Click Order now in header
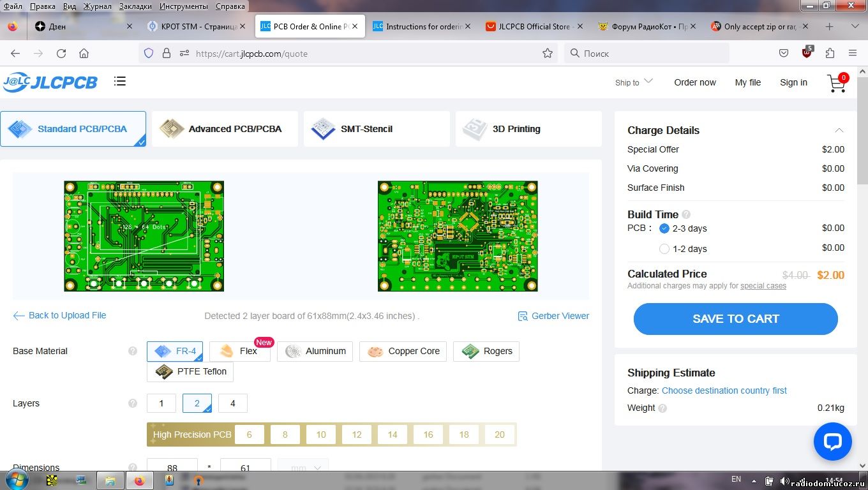The height and width of the screenshot is (490, 868). tap(695, 82)
